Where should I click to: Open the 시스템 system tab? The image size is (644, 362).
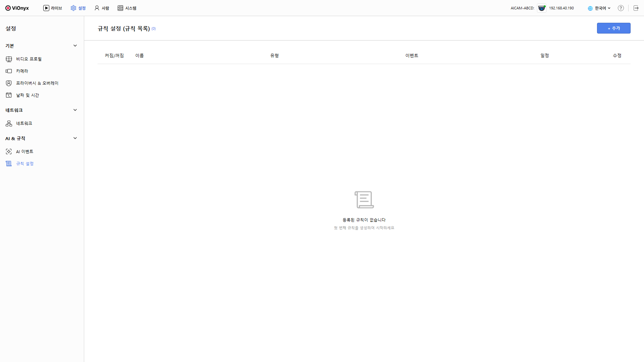click(127, 8)
